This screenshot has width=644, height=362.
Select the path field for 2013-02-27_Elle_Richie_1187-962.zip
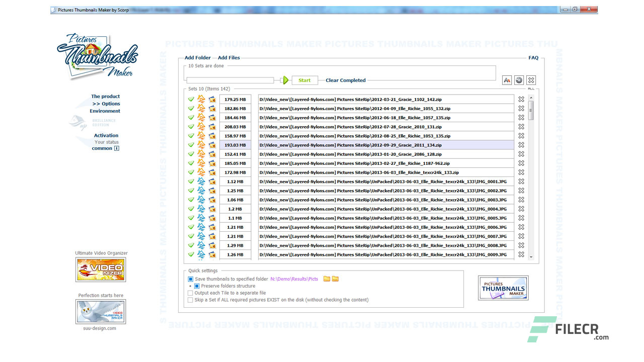(x=386, y=163)
